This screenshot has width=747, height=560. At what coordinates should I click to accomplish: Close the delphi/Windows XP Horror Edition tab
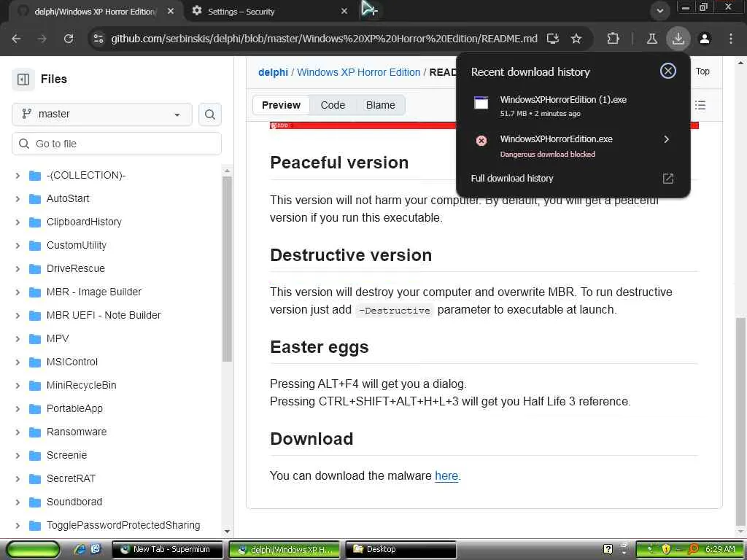(x=171, y=11)
